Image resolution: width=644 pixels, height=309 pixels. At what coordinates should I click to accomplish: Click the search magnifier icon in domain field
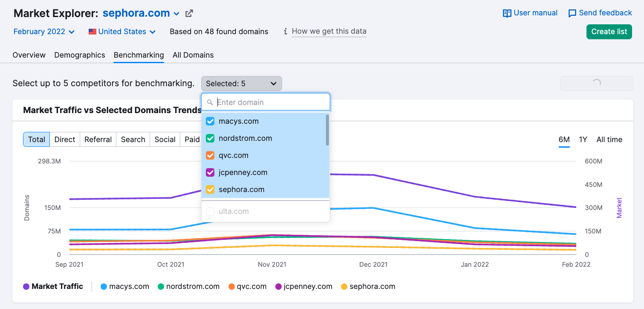(x=210, y=102)
